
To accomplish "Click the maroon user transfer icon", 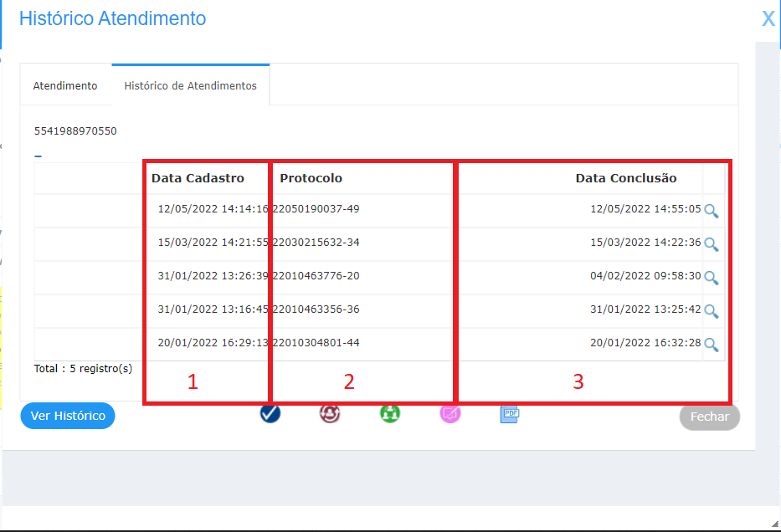I will 330,413.
